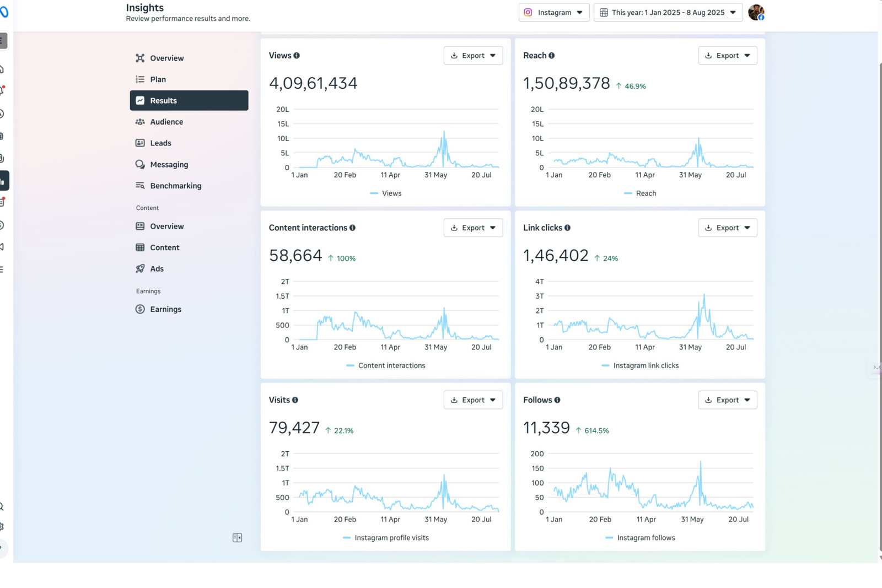Click the Content interactions info icon
Screen dimensions: 882x588
[352, 228]
